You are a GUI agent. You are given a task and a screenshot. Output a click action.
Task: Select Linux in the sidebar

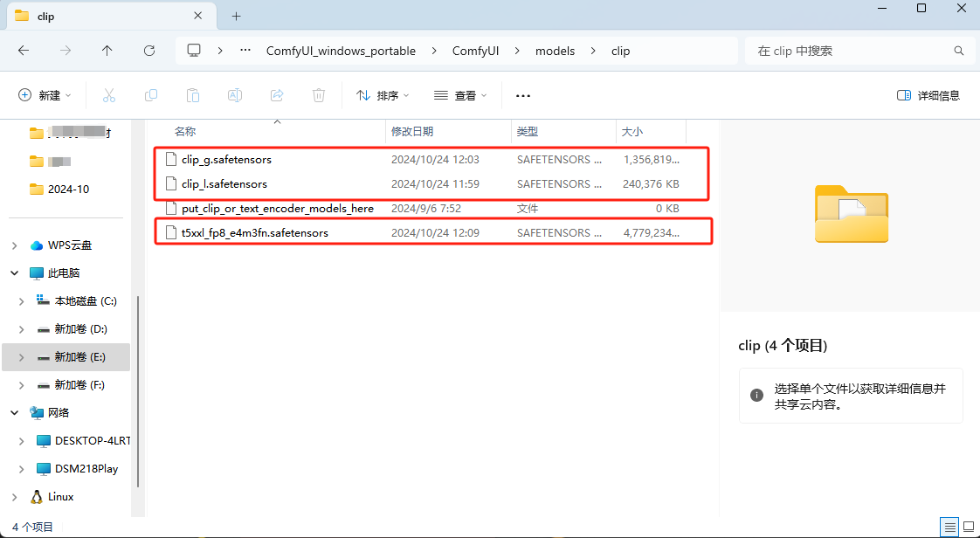pyautogui.click(x=60, y=497)
